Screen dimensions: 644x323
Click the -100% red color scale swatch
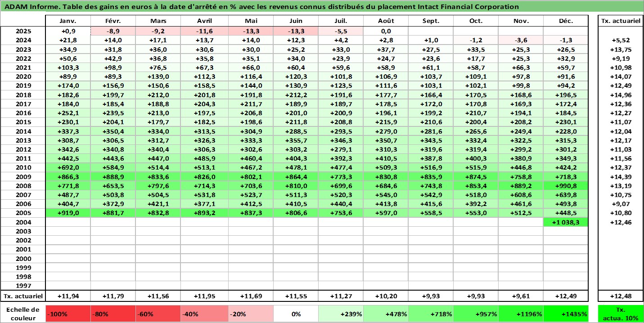(x=68, y=314)
